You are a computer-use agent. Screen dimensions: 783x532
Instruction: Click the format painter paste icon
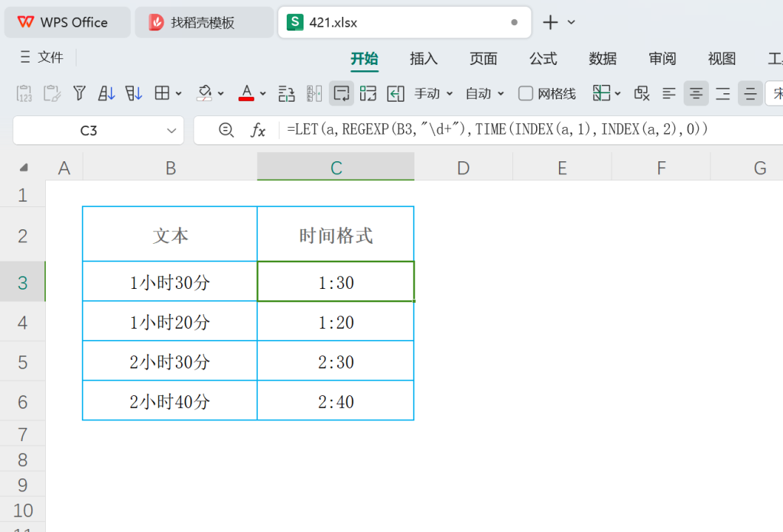point(52,93)
